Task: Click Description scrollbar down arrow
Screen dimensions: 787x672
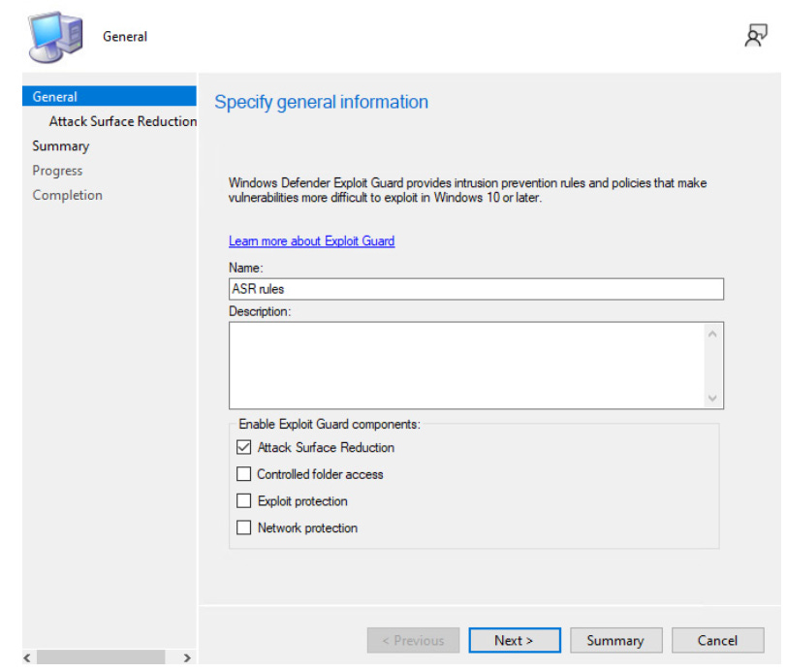Action: [x=712, y=399]
